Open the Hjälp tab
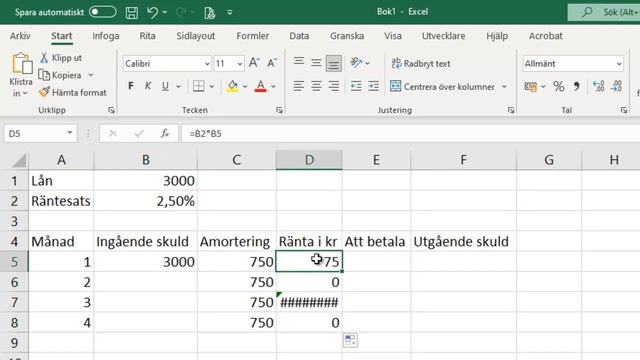Screen dimensions: 640x360 coord(497,36)
